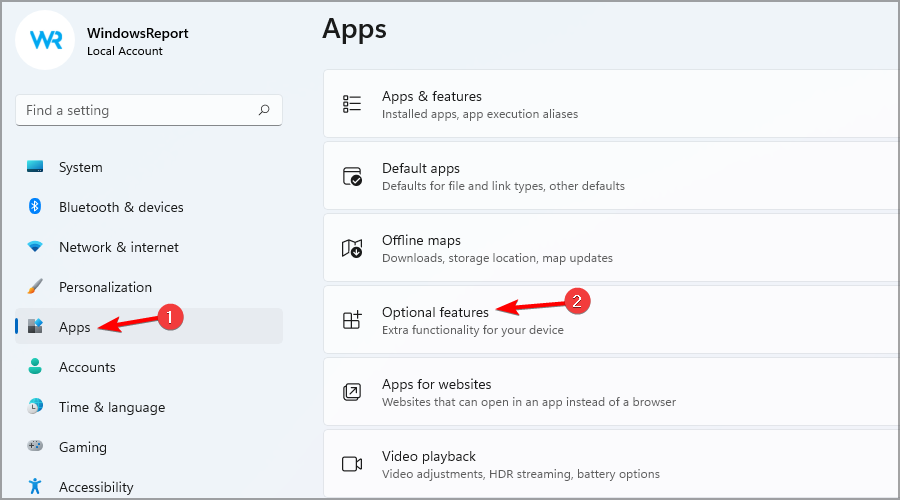Click the search magnifier icon
Viewport: 900px width, 500px height.
click(264, 110)
